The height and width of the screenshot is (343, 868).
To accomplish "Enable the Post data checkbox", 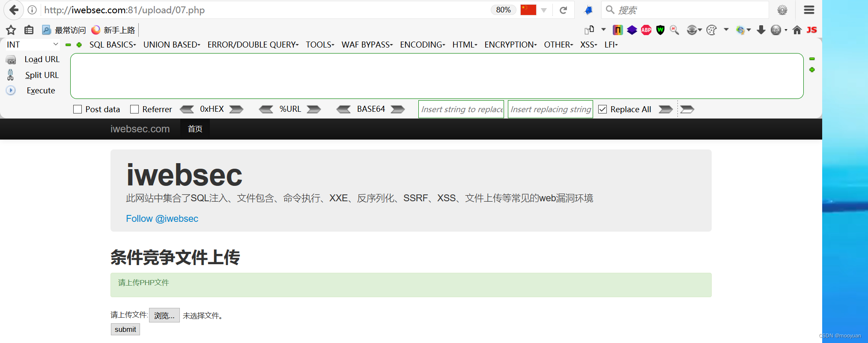I will tap(78, 109).
